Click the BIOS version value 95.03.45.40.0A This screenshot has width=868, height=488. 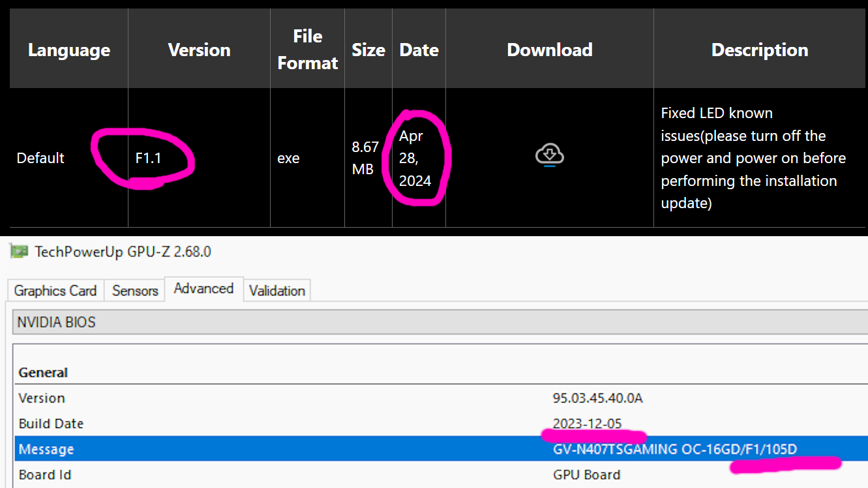click(x=597, y=398)
